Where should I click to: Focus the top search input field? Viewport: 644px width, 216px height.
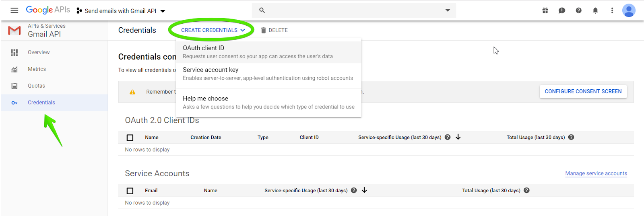pos(354,10)
